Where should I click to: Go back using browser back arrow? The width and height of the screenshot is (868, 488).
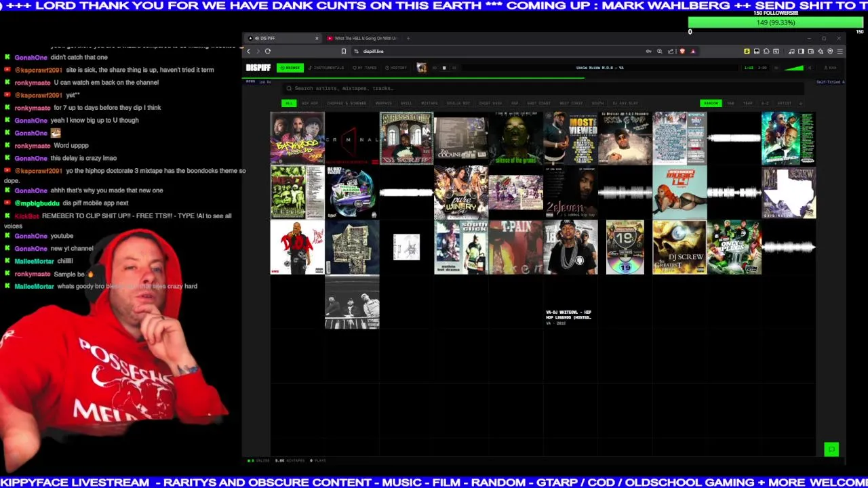(248, 52)
